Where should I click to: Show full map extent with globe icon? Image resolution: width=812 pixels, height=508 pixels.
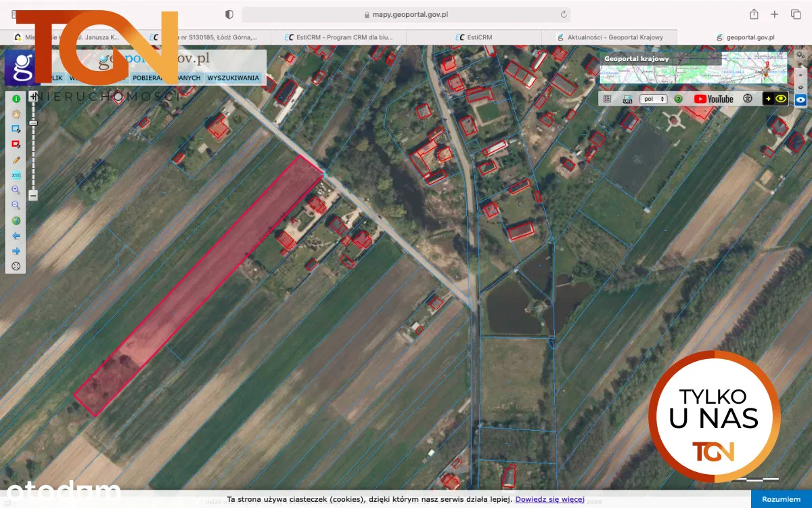click(x=16, y=221)
